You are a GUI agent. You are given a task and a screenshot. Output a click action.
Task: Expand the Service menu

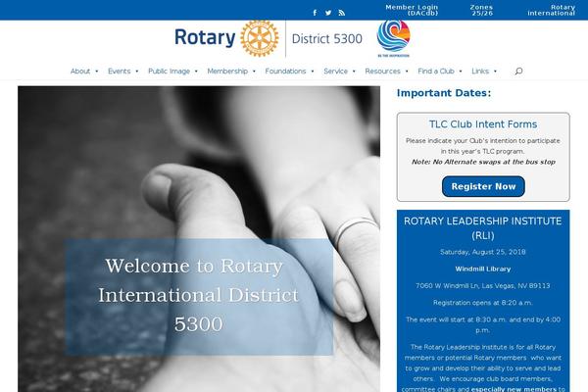click(339, 71)
